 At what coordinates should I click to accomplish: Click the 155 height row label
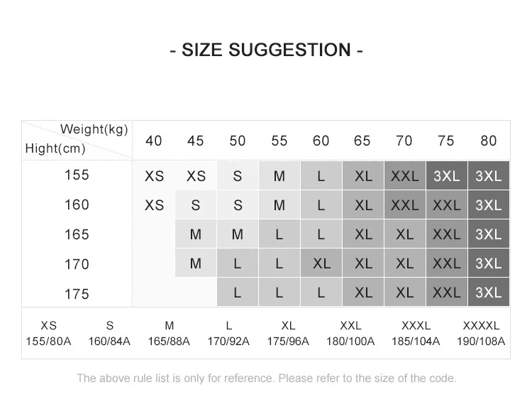pyautogui.click(x=77, y=175)
